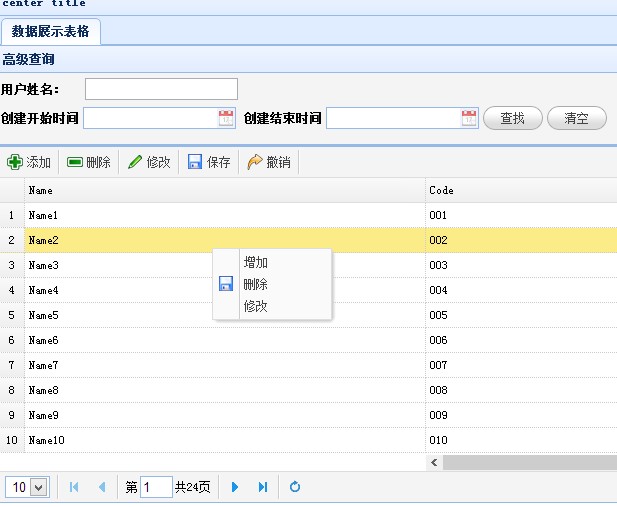
Task: Focus the 用户姓名 input field
Action: tap(161, 89)
